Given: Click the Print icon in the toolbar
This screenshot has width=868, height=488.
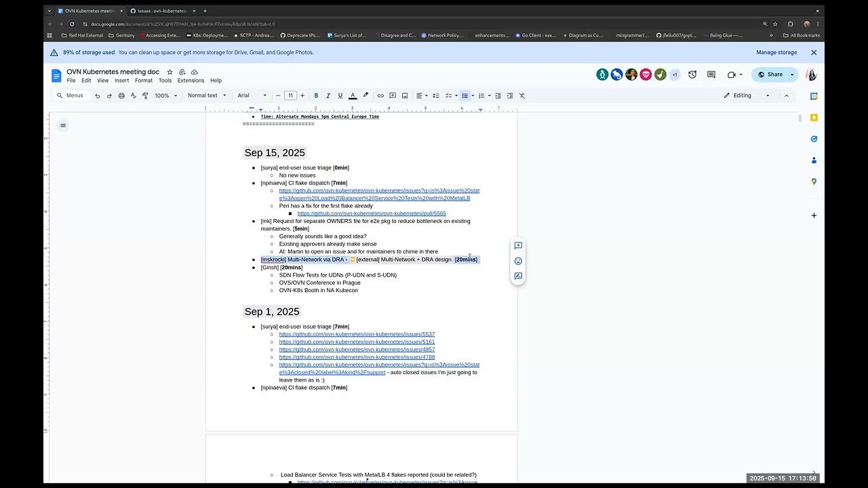Looking at the screenshot, I should [x=121, y=96].
